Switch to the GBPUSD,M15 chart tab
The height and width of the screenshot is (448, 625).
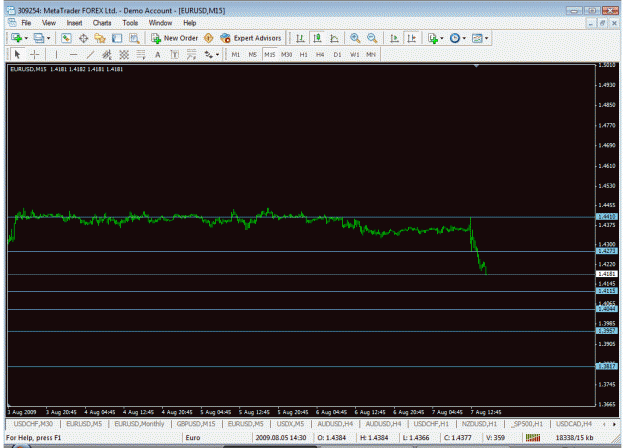point(196,424)
